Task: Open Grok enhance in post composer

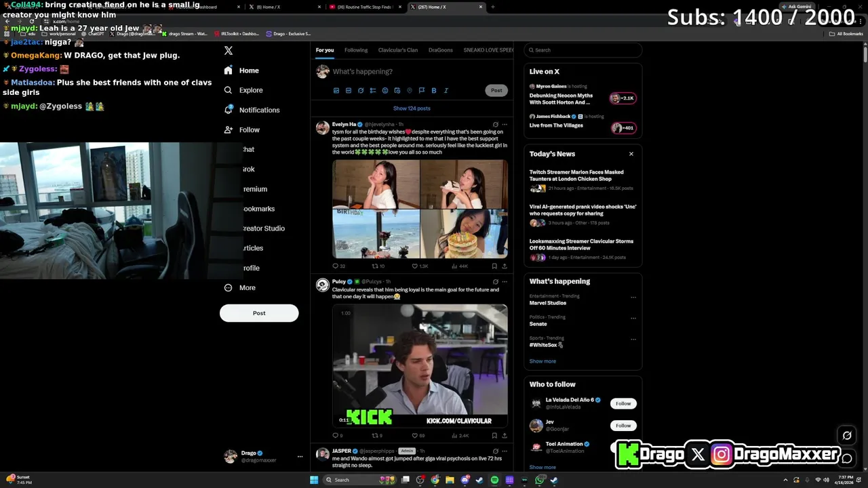Action: (x=361, y=90)
